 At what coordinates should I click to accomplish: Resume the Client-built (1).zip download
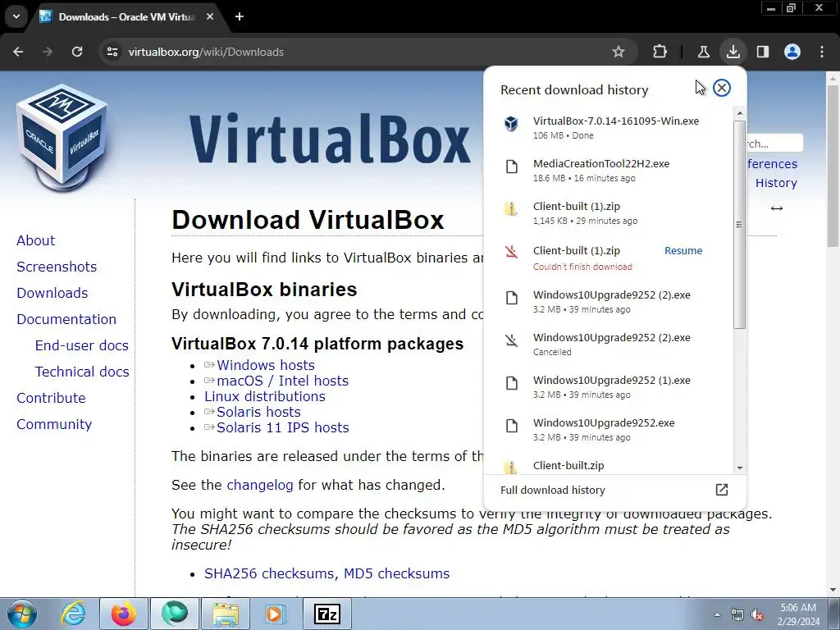(683, 251)
